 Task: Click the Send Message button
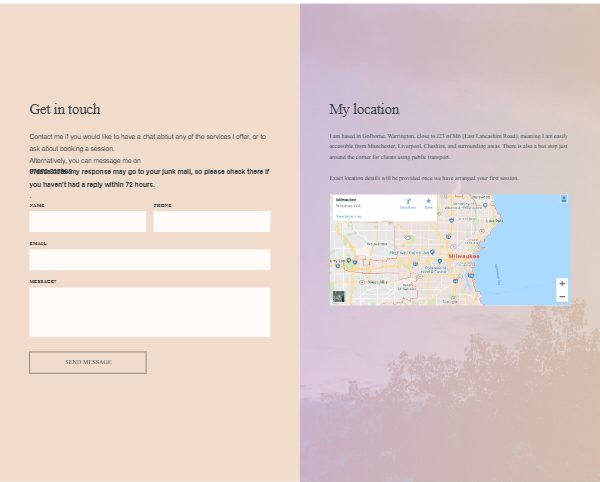[88, 362]
